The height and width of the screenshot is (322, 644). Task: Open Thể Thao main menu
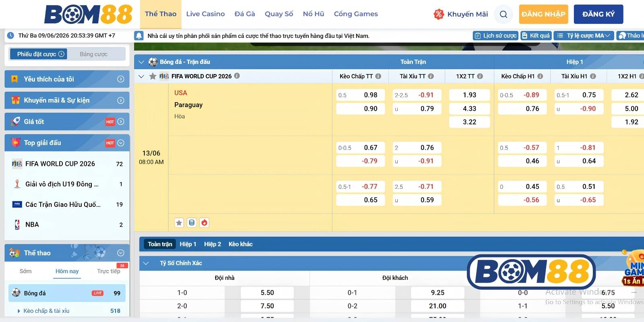coord(161,14)
